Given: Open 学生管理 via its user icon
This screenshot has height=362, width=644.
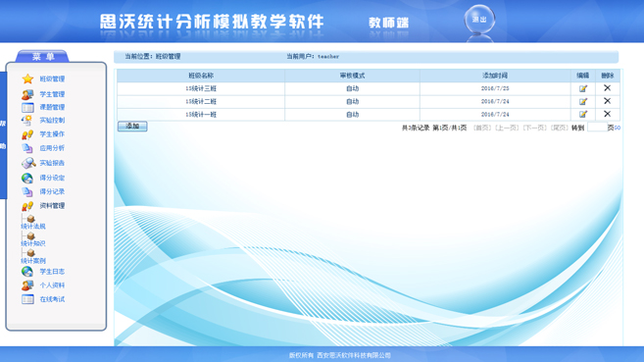Looking at the screenshot, I should (x=27, y=94).
